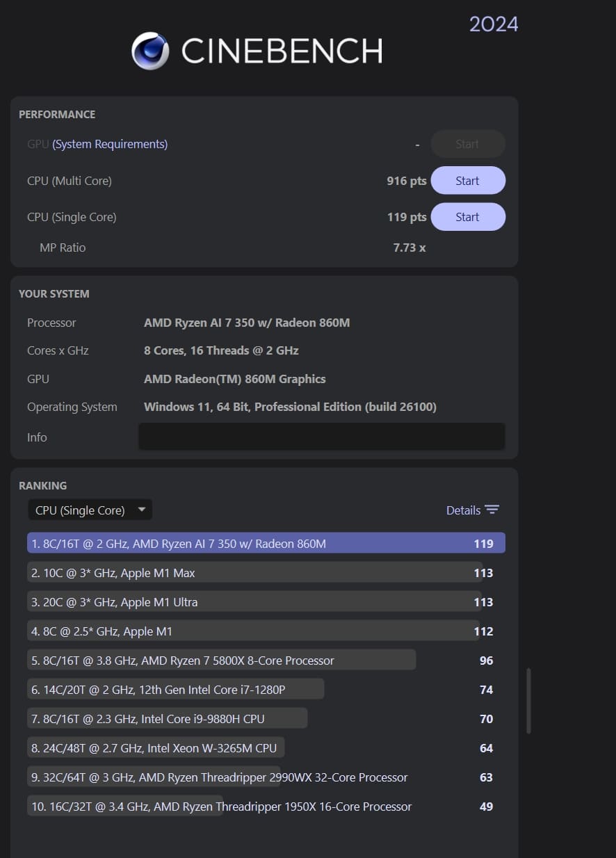Open the GPU System Requirements link
Viewport: 616px width, 858px height.
click(x=110, y=144)
